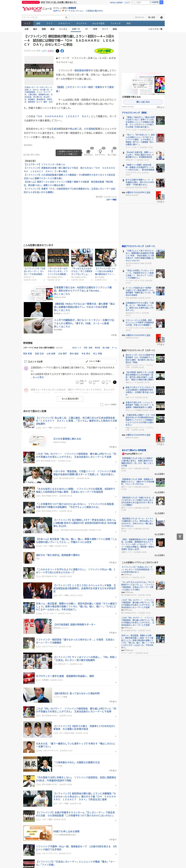Screen dimensions: 186x868
Task: Click the ログイン link
Action: [57, 11]
